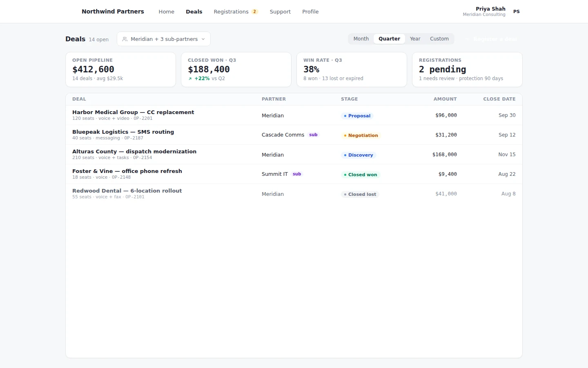Open the Profile page
Image resolution: width=588 pixels, height=368 pixels.
click(310, 11)
